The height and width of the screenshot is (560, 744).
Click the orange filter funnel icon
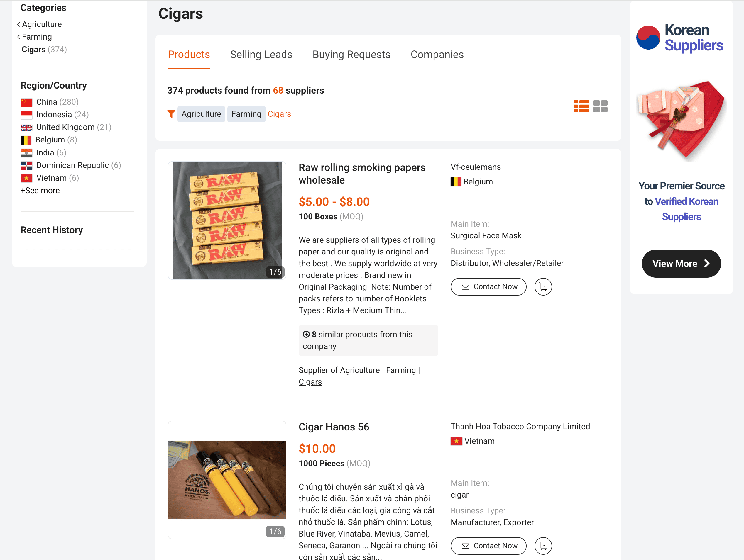point(171,114)
